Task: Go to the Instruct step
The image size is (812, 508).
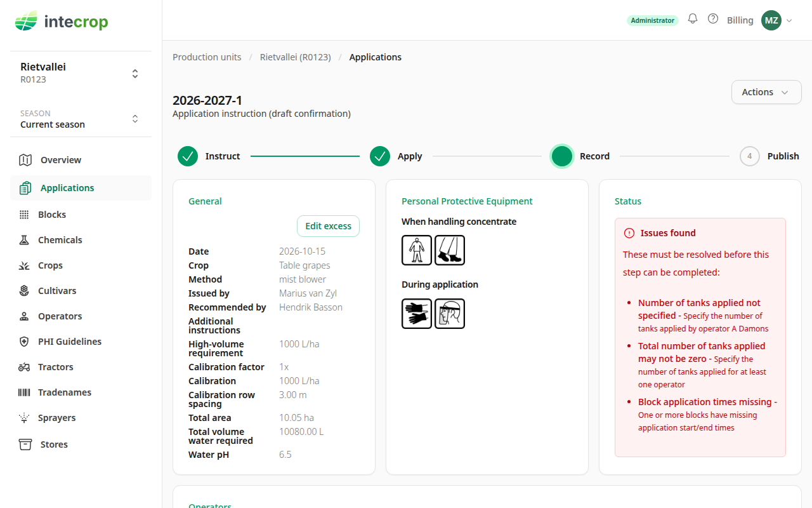Action: tap(209, 156)
